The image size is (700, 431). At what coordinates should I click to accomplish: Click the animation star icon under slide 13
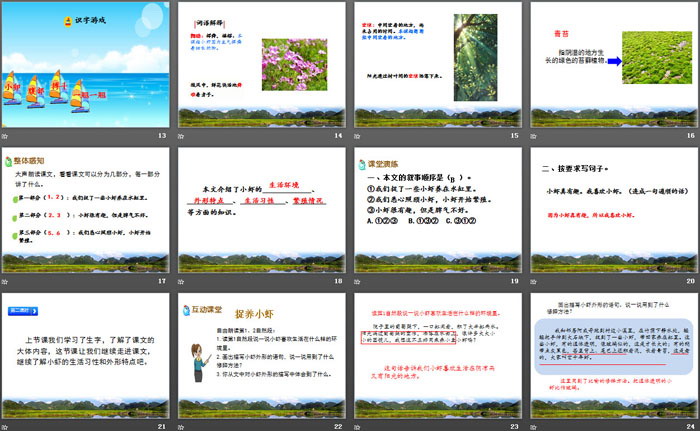tap(4, 136)
